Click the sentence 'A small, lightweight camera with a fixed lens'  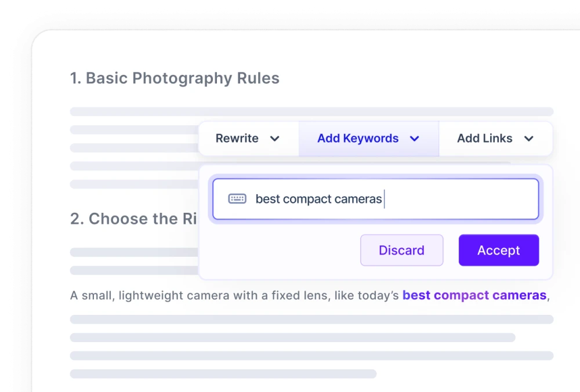tap(200, 296)
